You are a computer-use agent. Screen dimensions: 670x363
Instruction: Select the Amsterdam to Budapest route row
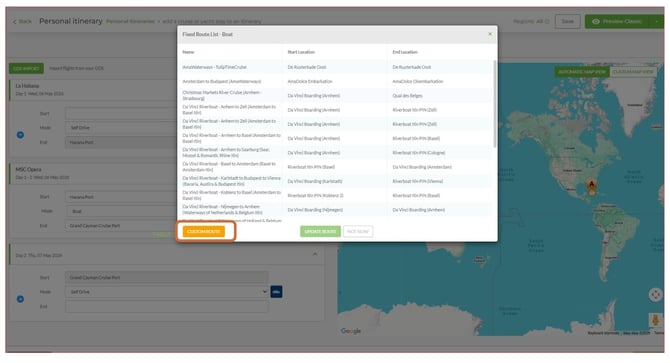click(x=335, y=81)
